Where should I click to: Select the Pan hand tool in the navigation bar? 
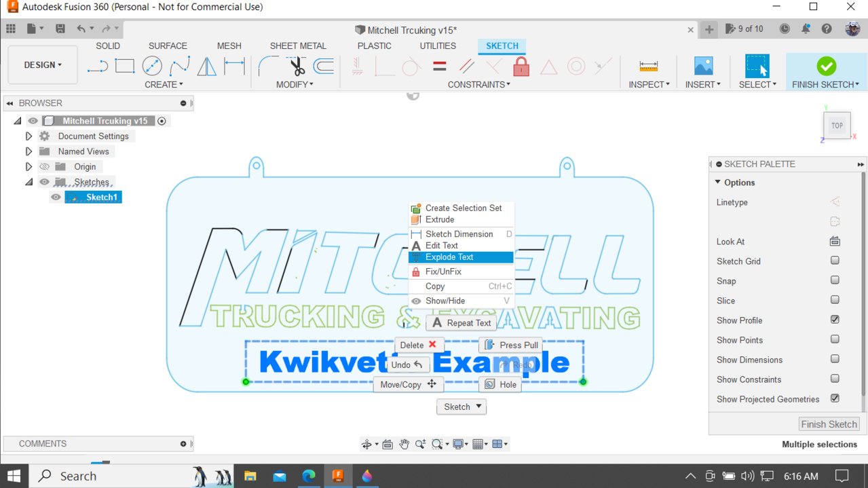pyautogui.click(x=404, y=444)
